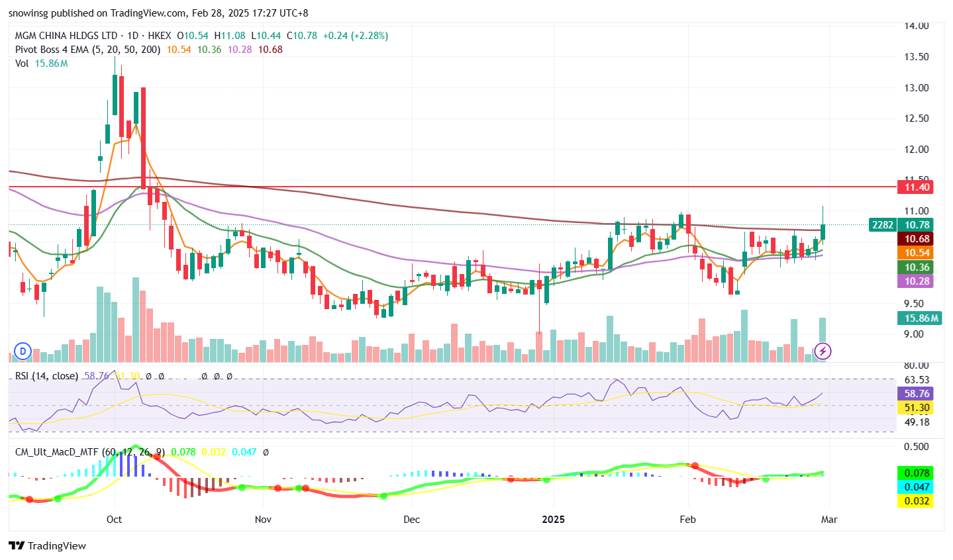The width and height of the screenshot is (953, 560).
Task: Click the yellow 0.032 label on the MACD axis
Action: pyautogui.click(x=915, y=501)
